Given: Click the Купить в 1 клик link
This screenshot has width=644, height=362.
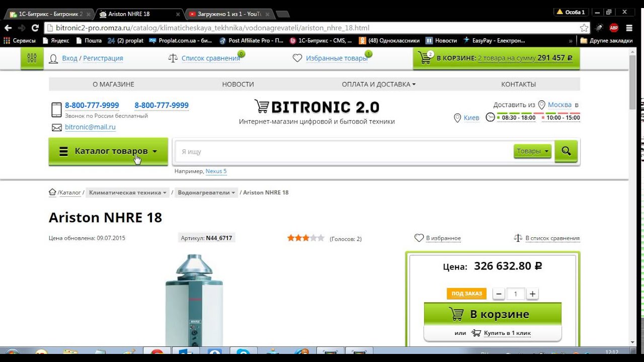Looking at the screenshot, I should click(x=507, y=333).
